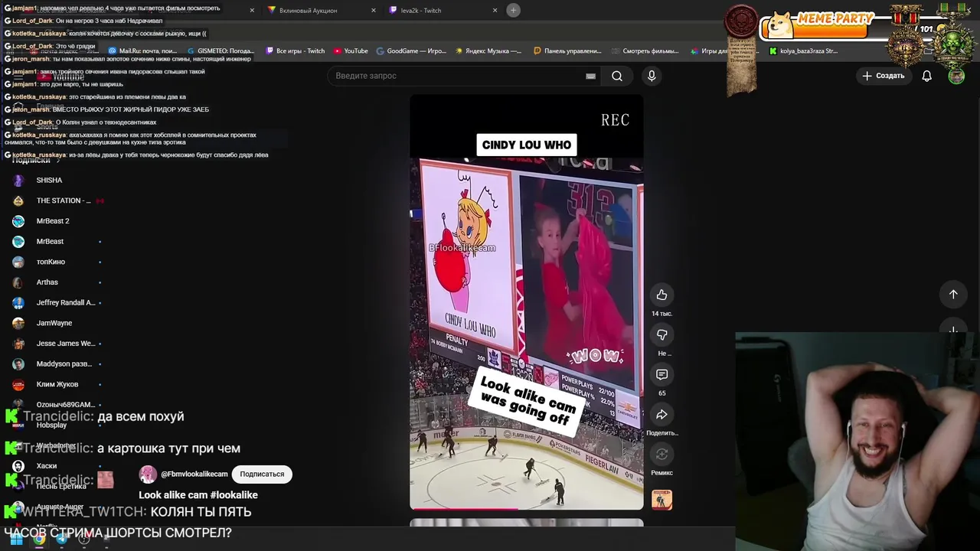Screen dimensions: 980x551
Task: Share the short via Поделиться icon
Action: point(661,415)
